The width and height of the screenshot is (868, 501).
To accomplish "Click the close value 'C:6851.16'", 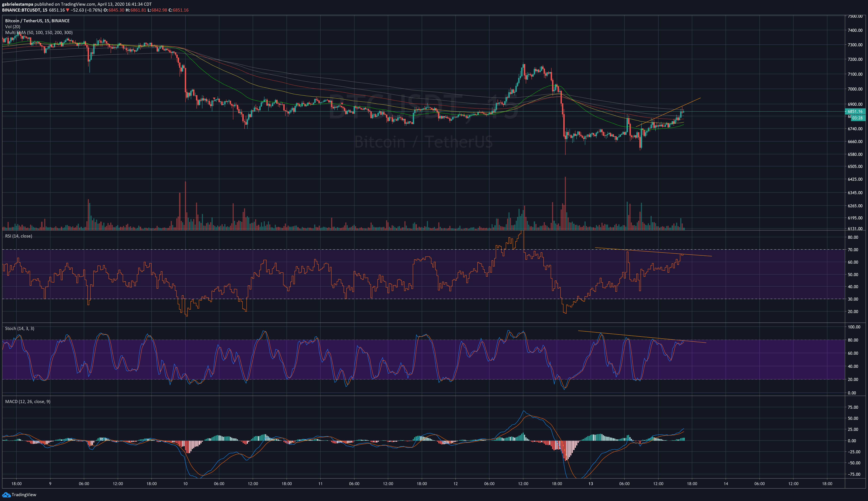I will [x=179, y=10].
